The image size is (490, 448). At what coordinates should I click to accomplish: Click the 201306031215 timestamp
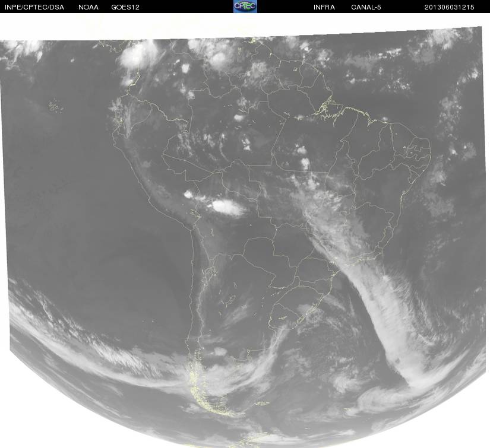click(450, 7)
